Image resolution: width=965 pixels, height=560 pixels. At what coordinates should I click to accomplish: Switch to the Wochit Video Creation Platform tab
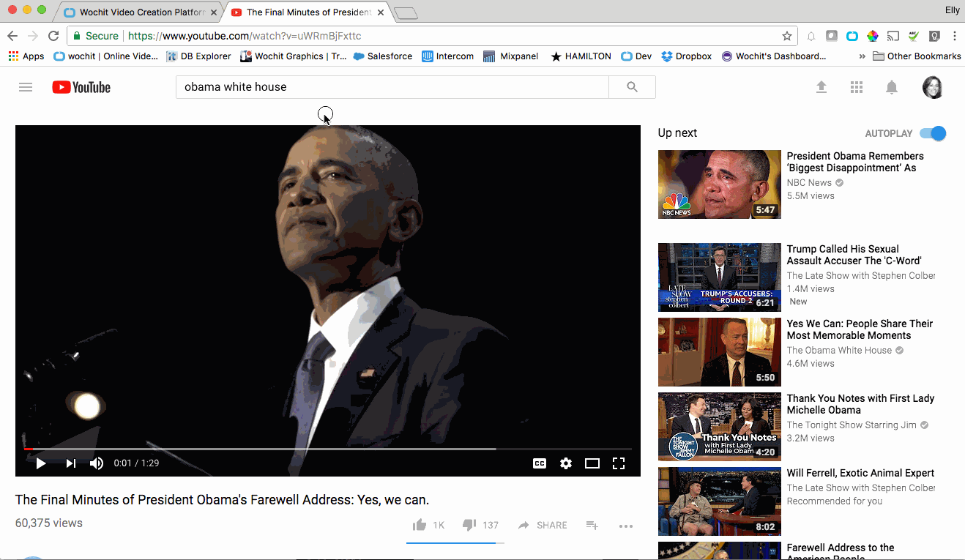[140, 12]
